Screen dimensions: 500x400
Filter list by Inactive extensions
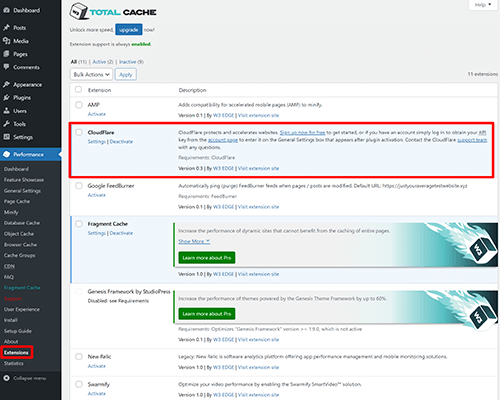pos(127,62)
